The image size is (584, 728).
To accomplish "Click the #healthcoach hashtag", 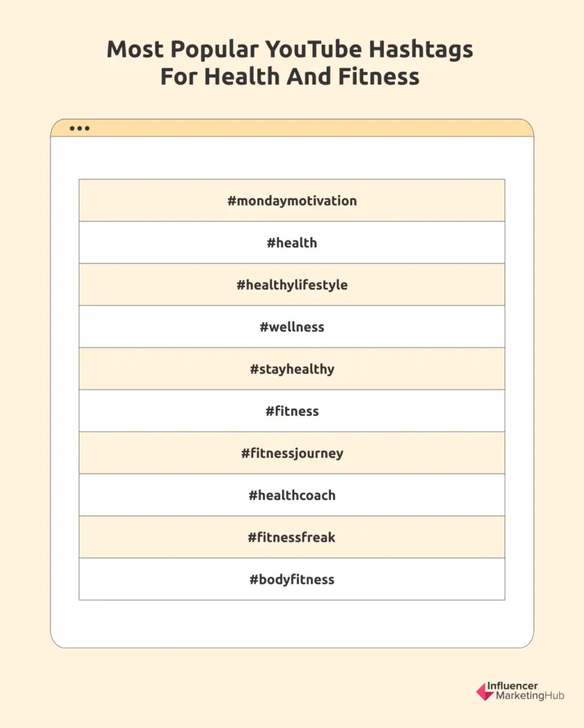I will tap(292, 495).
